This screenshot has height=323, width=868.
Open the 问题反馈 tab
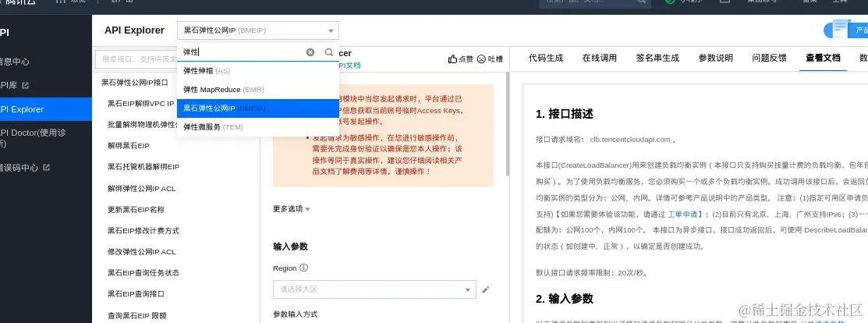click(770, 58)
